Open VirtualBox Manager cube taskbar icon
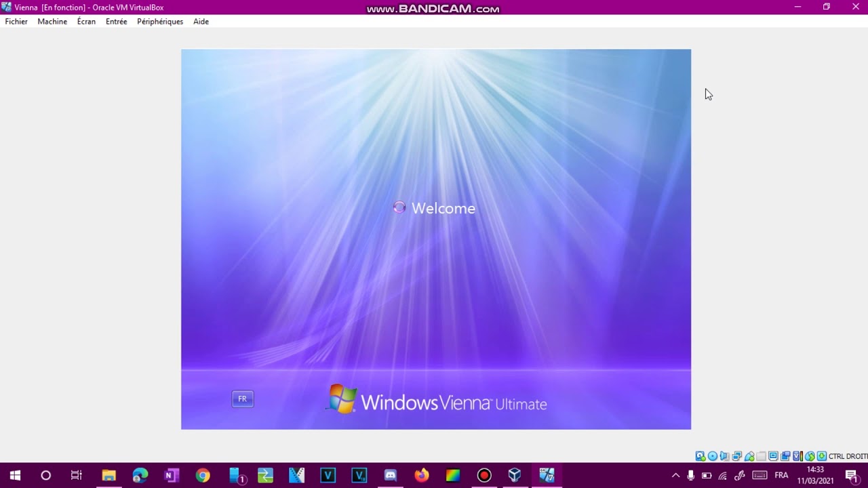This screenshot has width=868, height=488. pyautogui.click(x=515, y=475)
